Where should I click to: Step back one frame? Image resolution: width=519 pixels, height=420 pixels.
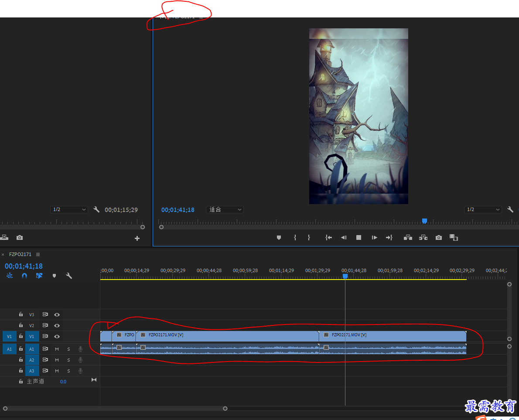344,238
